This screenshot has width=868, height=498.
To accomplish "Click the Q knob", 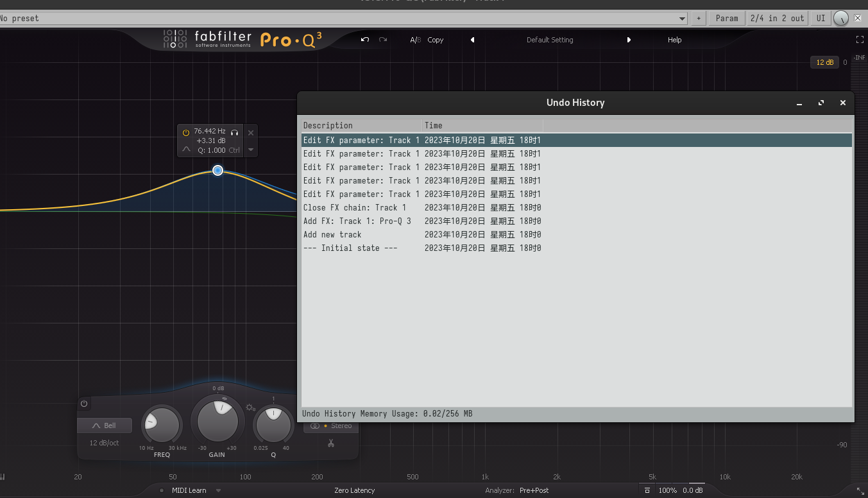I will pos(273,424).
